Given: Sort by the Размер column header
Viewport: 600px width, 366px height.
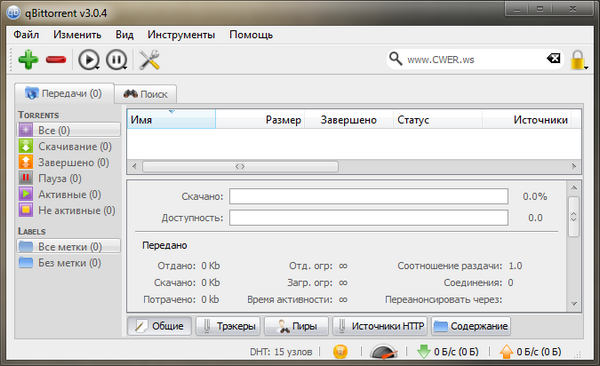Looking at the screenshot, I should [260, 119].
